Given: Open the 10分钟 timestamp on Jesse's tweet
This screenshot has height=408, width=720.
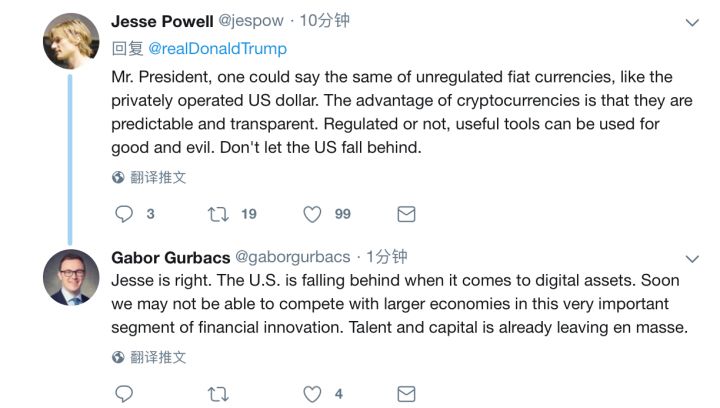Looking at the screenshot, I should (x=324, y=21).
